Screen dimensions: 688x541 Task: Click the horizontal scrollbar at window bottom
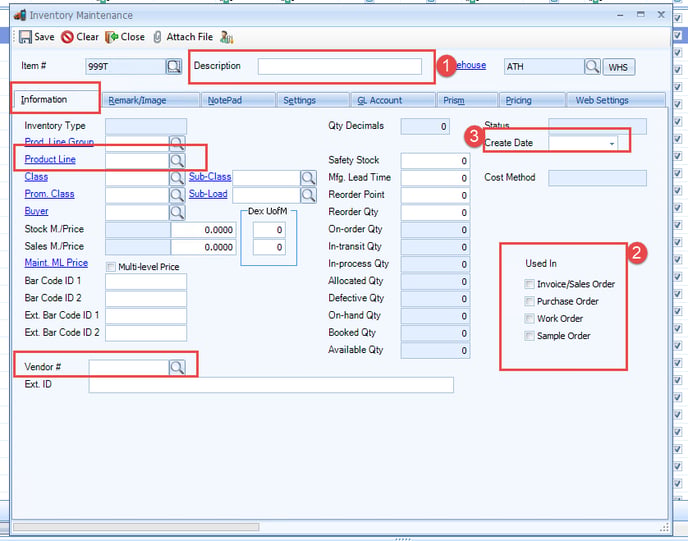tap(136, 527)
